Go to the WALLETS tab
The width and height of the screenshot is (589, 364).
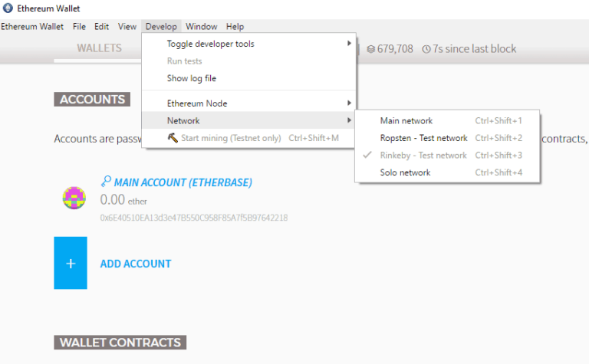point(99,48)
